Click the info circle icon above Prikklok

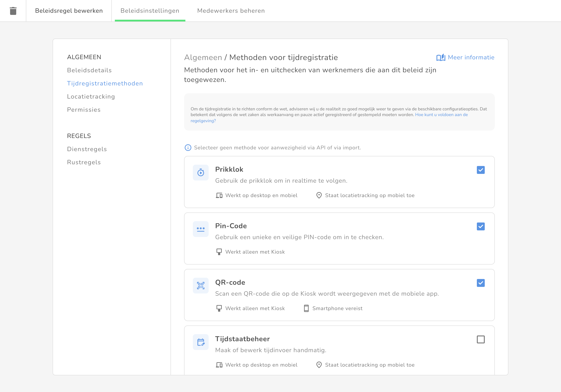coord(188,148)
